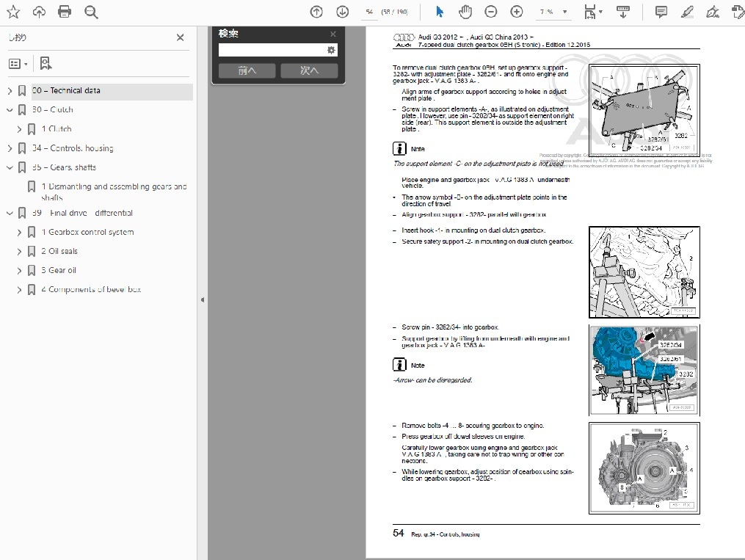The width and height of the screenshot is (745, 560).
Task: Open the 2 Oil seals bookmark
Action: pos(59,251)
